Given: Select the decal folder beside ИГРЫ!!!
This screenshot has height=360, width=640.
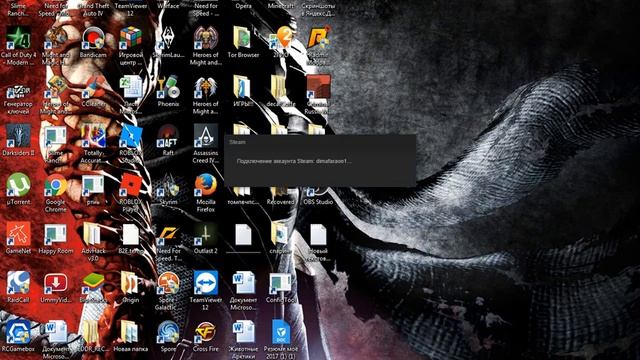Looking at the screenshot, I should [x=280, y=88].
